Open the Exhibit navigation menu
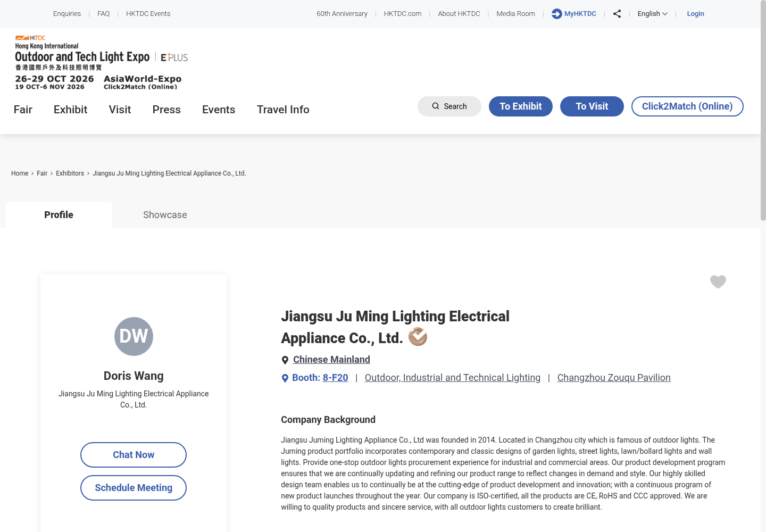Screen dimensions: 766x532 coord(70,110)
